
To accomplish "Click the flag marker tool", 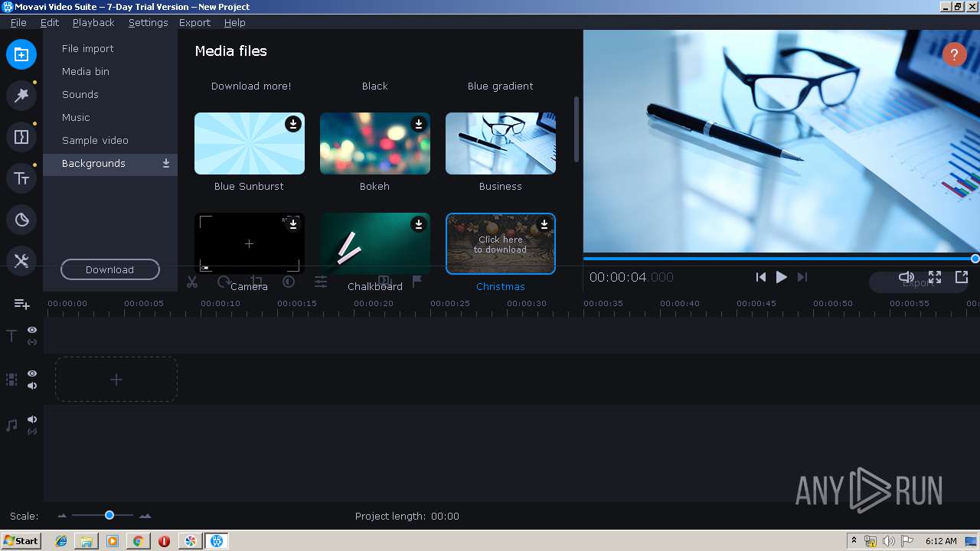I will point(417,282).
